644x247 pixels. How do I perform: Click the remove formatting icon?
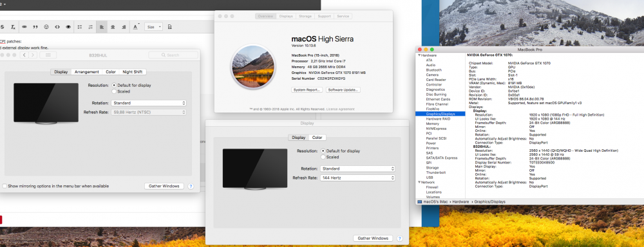click(13, 27)
